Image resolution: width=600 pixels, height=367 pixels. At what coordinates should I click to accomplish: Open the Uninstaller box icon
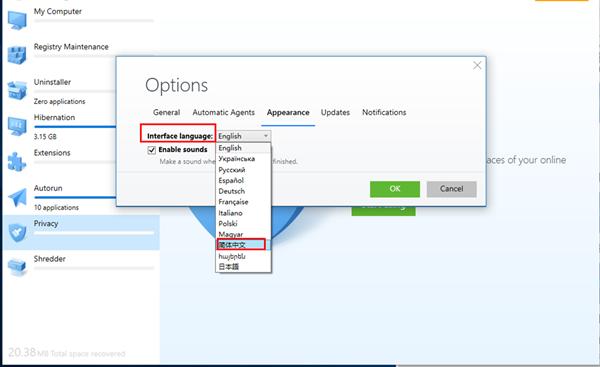17,90
